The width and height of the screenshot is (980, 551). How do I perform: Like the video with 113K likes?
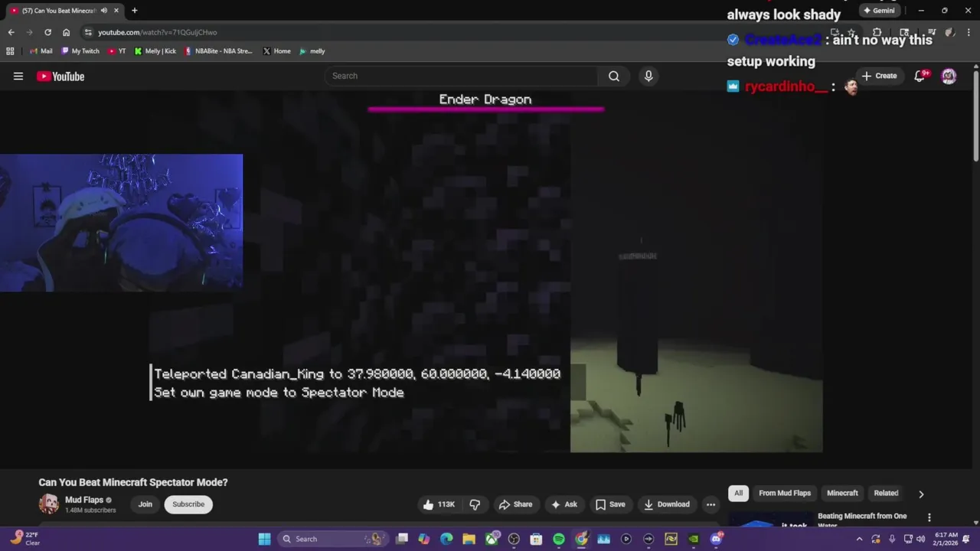439,504
